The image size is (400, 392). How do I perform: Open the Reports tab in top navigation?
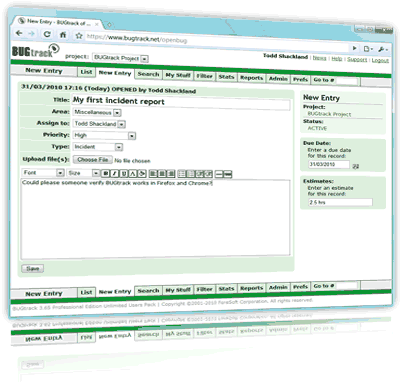point(252,78)
